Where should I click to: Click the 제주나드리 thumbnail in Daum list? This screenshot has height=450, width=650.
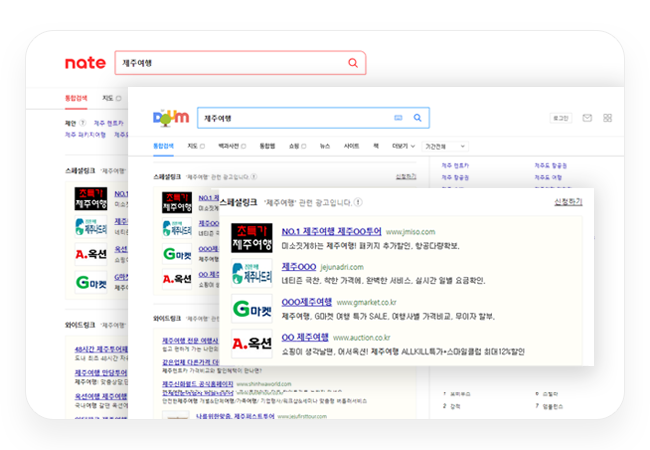pyautogui.click(x=177, y=228)
